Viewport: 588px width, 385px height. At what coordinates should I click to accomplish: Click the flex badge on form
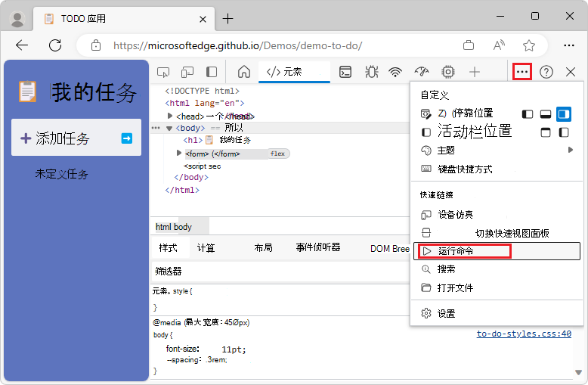278,154
